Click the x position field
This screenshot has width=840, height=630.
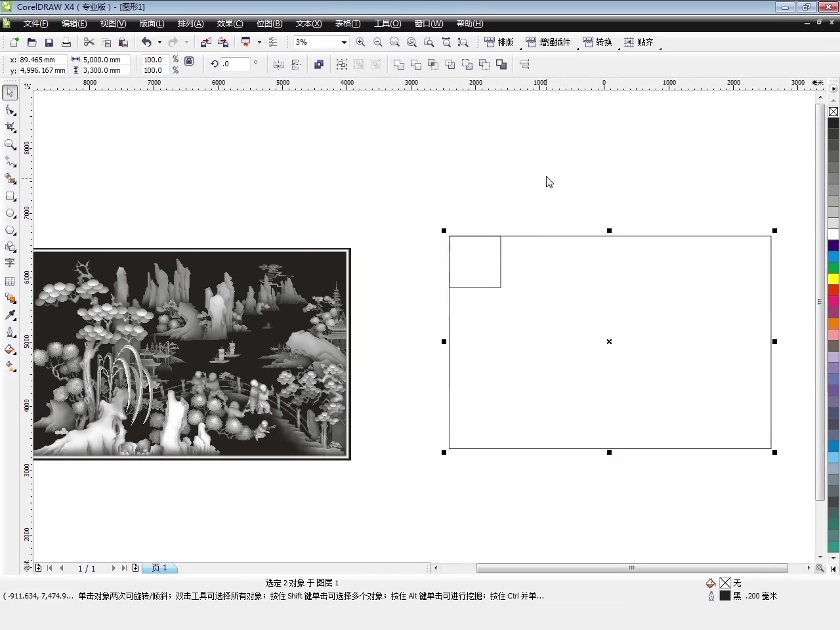click(43, 60)
